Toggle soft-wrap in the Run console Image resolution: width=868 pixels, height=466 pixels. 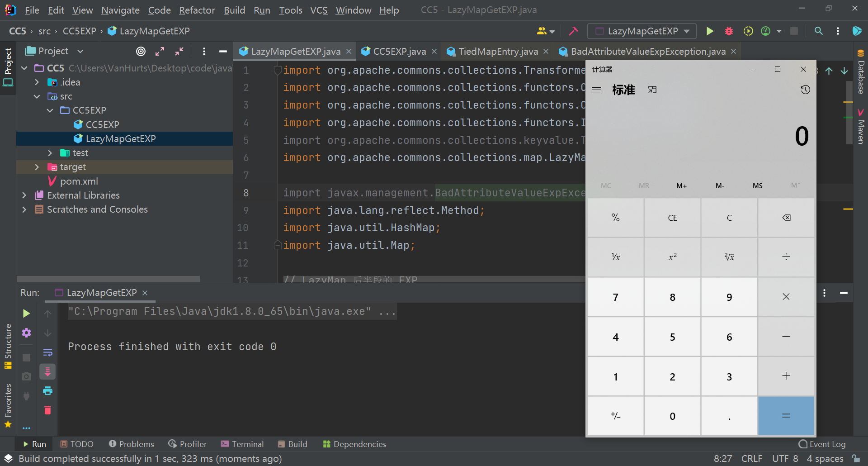pos(47,352)
